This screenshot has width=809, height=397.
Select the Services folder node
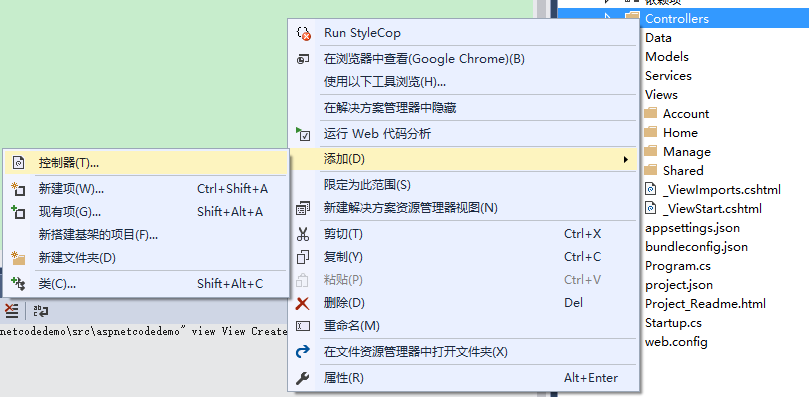click(668, 76)
